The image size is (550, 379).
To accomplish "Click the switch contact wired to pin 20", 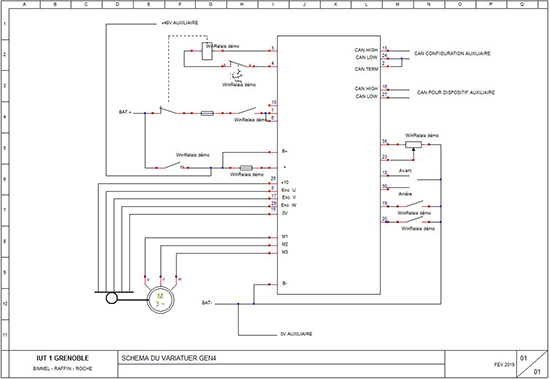I will (414, 219).
